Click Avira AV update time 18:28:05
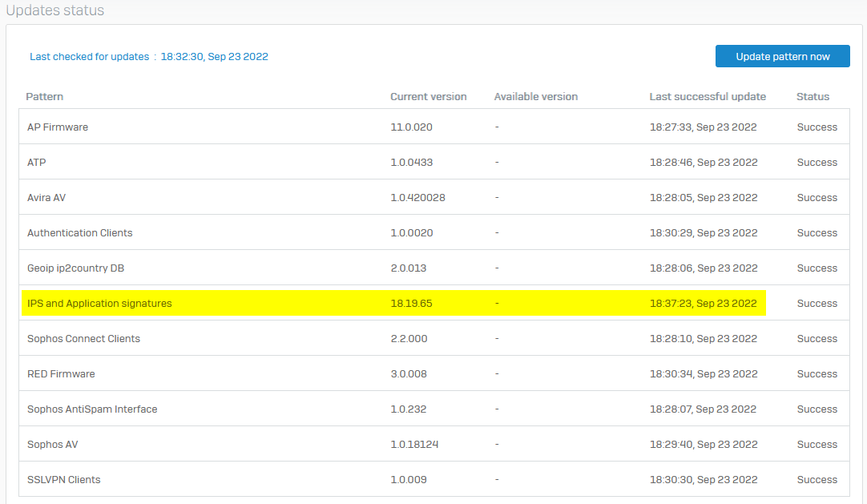Image resolution: width=867 pixels, height=504 pixels. (x=704, y=198)
